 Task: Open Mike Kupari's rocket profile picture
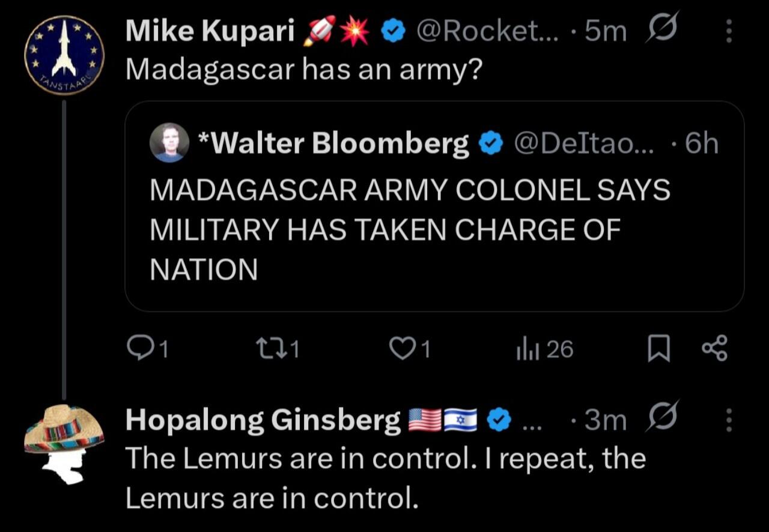tap(64, 55)
